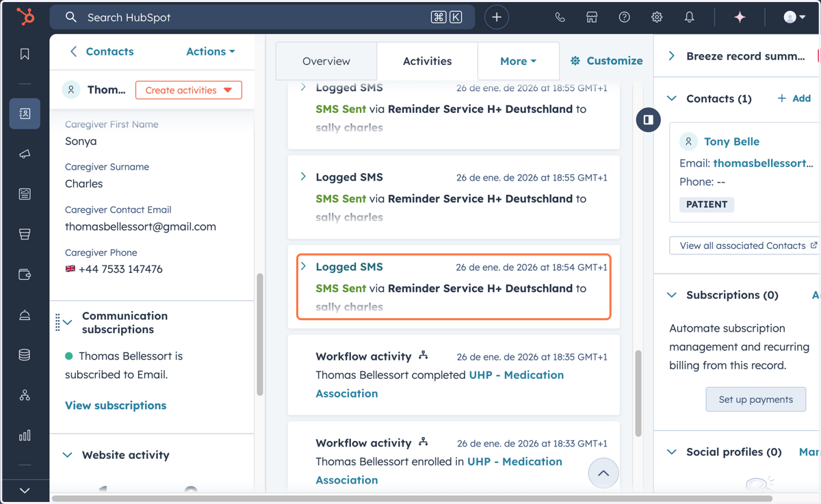Open the Breeze AI sparkle icon
The height and width of the screenshot is (504, 821).
pyautogui.click(x=740, y=17)
